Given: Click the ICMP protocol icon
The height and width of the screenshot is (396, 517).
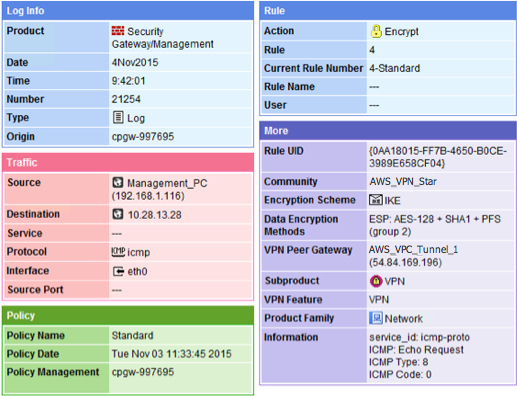Looking at the screenshot, I should pos(118,252).
